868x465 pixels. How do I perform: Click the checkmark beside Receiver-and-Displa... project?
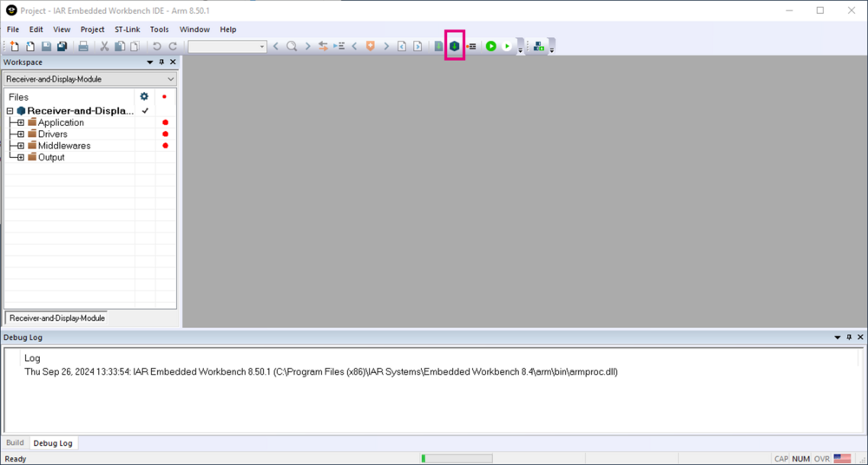click(x=145, y=111)
